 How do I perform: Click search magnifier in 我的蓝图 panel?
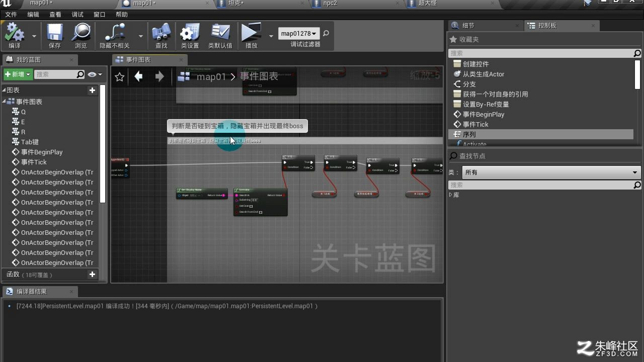coord(80,74)
